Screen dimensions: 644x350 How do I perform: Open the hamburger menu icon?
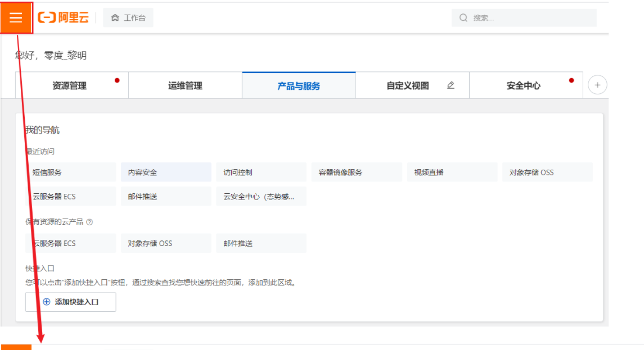(16, 17)
